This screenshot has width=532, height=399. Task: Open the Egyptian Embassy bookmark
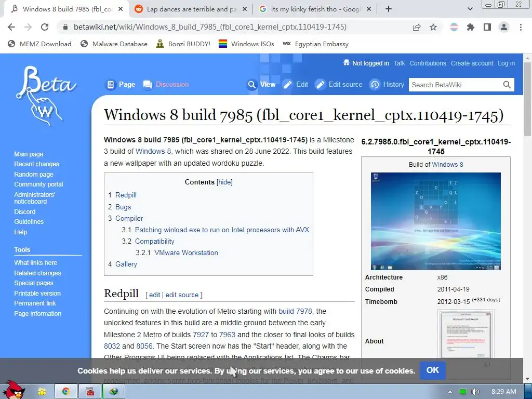point(315,44)
